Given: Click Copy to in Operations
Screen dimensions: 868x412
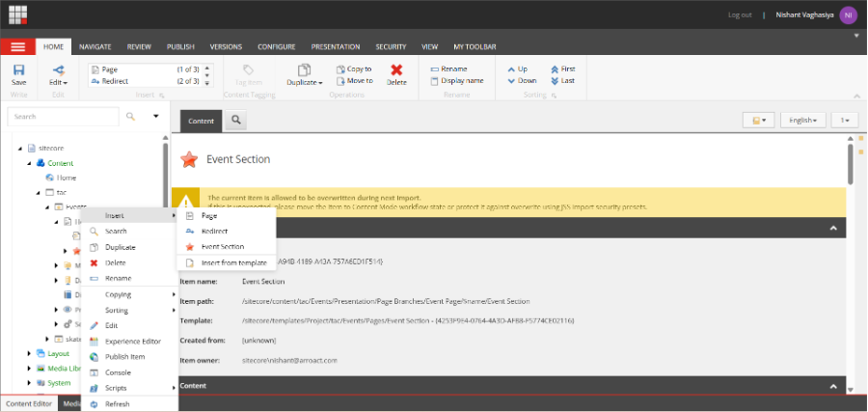Looking at the screenshot, I should pyautogui.click(x=354, y=69).
